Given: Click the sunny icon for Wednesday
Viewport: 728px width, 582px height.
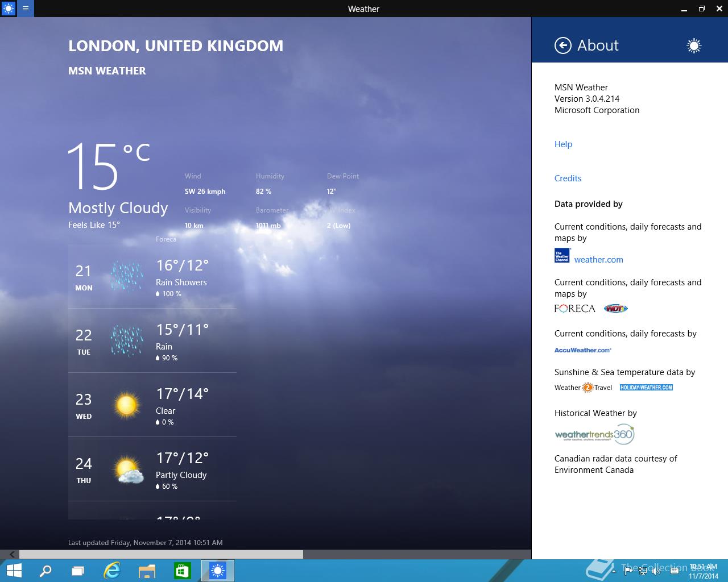Looking at the screenshot, I should (126, 405).
